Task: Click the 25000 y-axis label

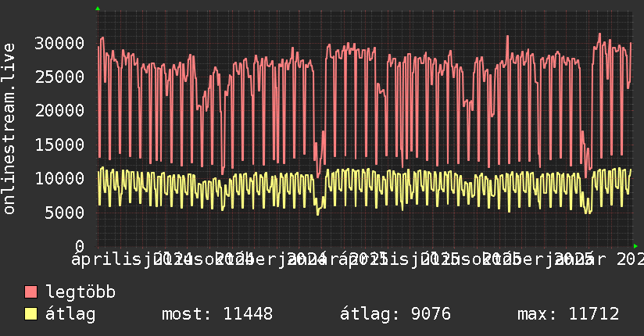Action: pyautogui.click(x=59, y=77)
